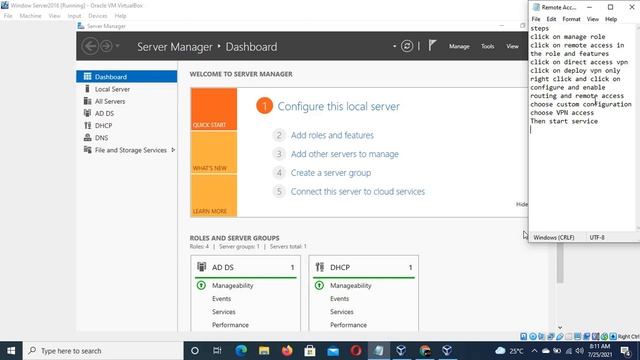This screenshot has width=640, height=360.
Task: Open the notifications flag icon
Action: pyautogui.click(x=432, y=46)
